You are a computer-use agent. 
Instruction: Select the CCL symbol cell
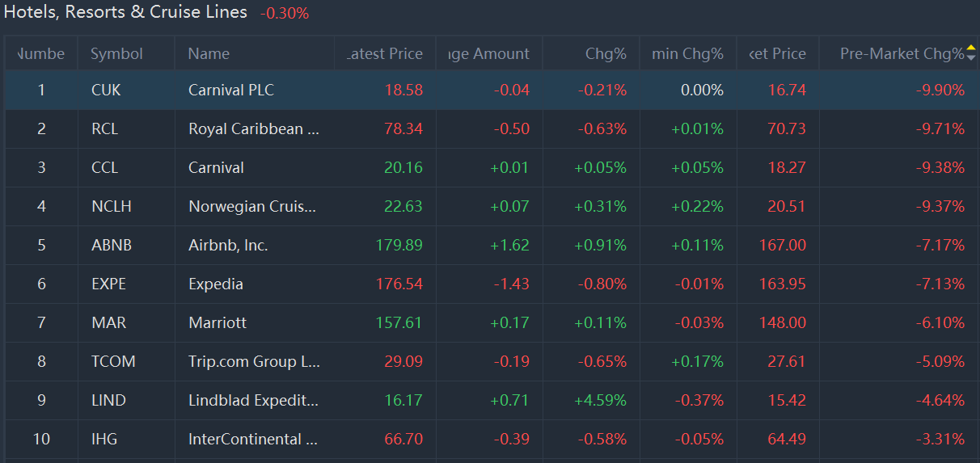click(104, 167)
